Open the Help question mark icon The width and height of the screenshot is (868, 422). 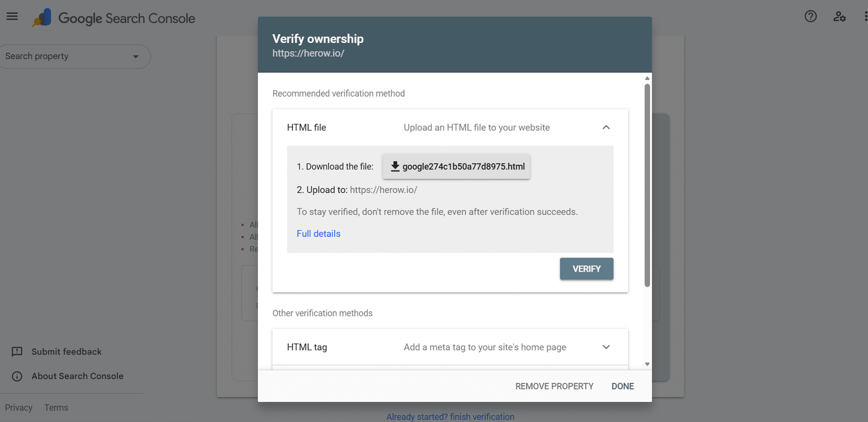click(810, 16)
